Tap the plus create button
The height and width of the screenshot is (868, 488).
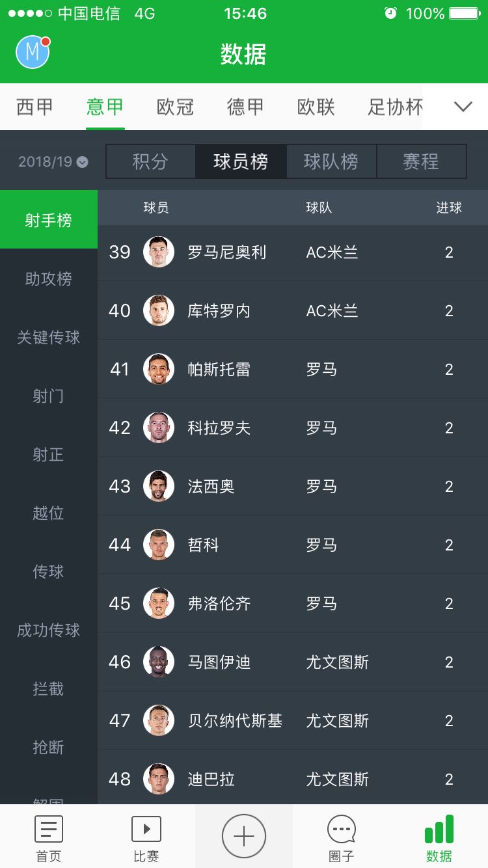click(x=243, y=836)
